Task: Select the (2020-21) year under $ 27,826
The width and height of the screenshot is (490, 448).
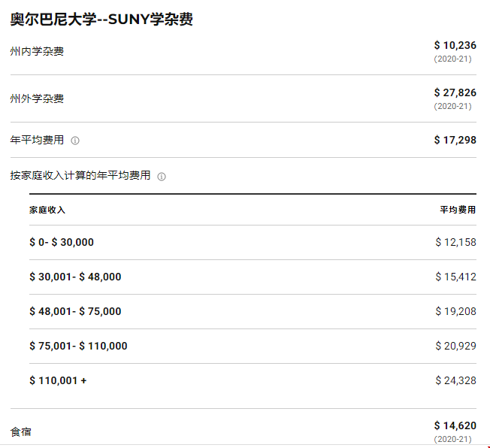Action: point(453,107)
